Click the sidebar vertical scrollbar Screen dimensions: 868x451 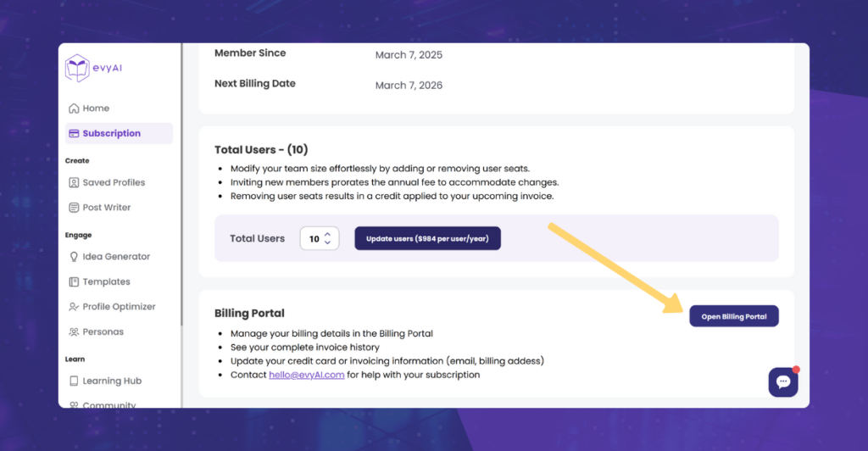pyautogui.click(x=181, y=184)
